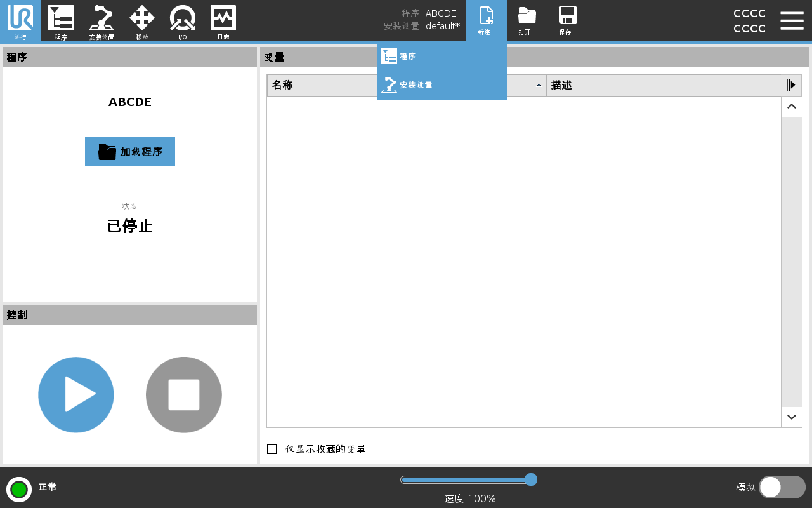Adjust the speed (速度) slider handle
Image resolution: width=812 pixels, height=508 pixels.
[x=531, y=479]
